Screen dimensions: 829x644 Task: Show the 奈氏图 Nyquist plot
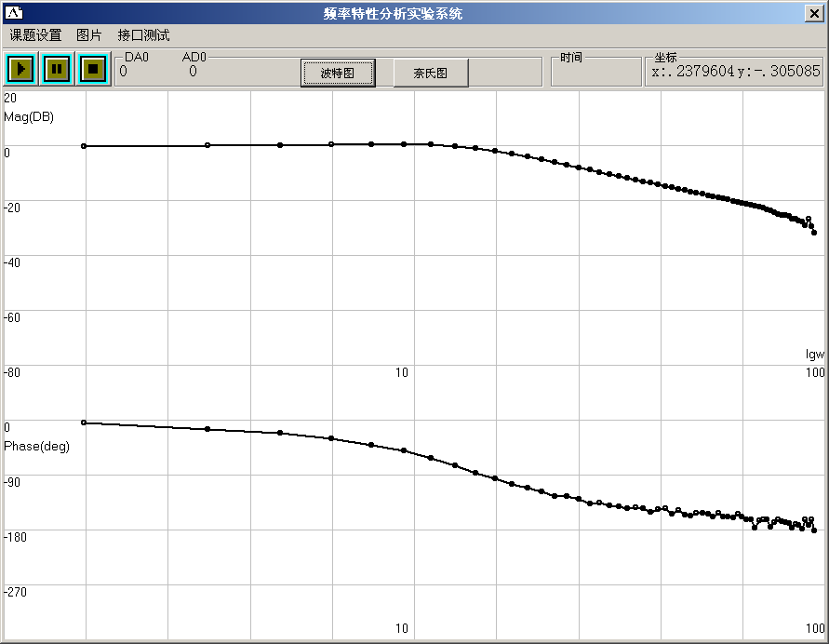click(x=430, y=73)
